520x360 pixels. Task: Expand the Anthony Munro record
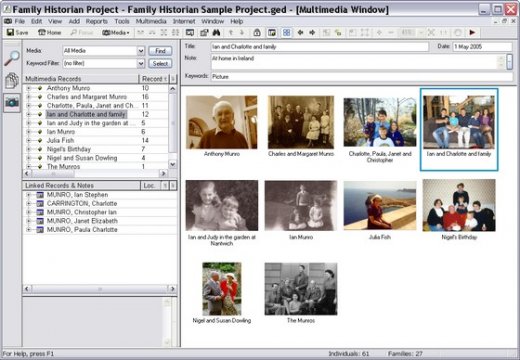28,88
